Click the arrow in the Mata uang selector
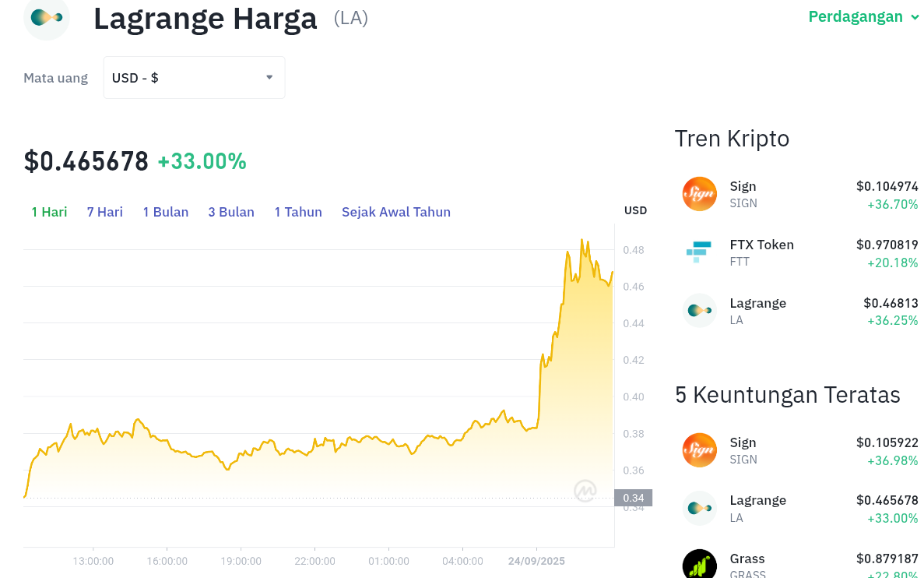Screen dimensions: 924x578 pos(269,77)
